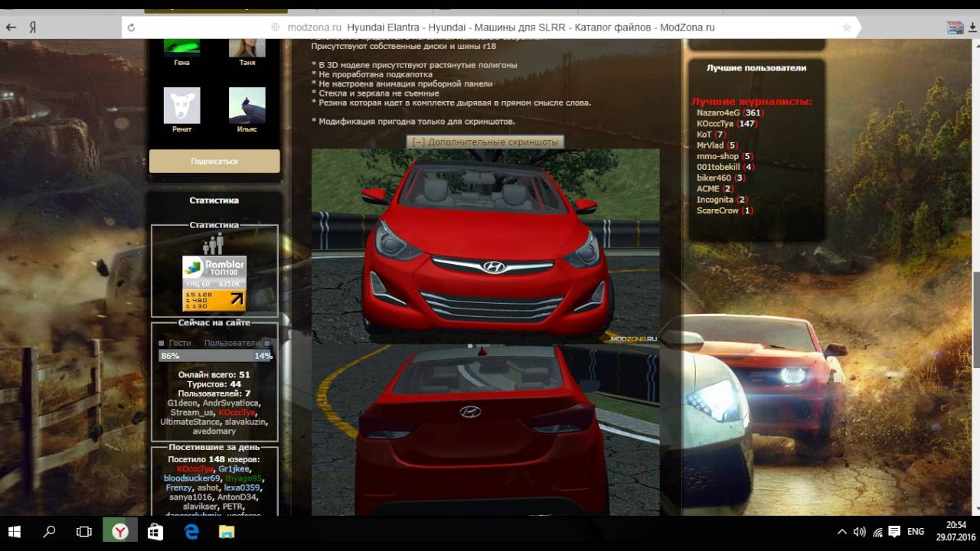Reload the page with the refresh icon
Image resolution: width=980 pixels, height=551 pixels.
click(x=131, y=28)
